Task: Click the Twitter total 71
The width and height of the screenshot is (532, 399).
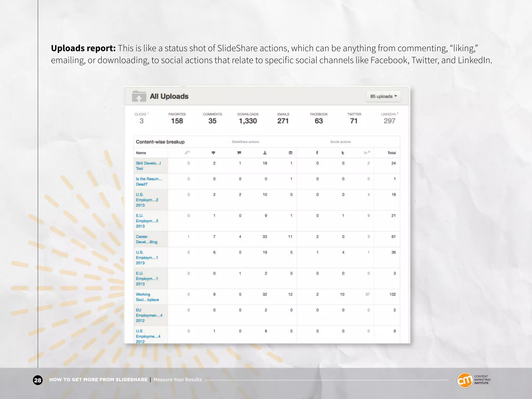Action: pyautogui.click(x=354, y=121)
